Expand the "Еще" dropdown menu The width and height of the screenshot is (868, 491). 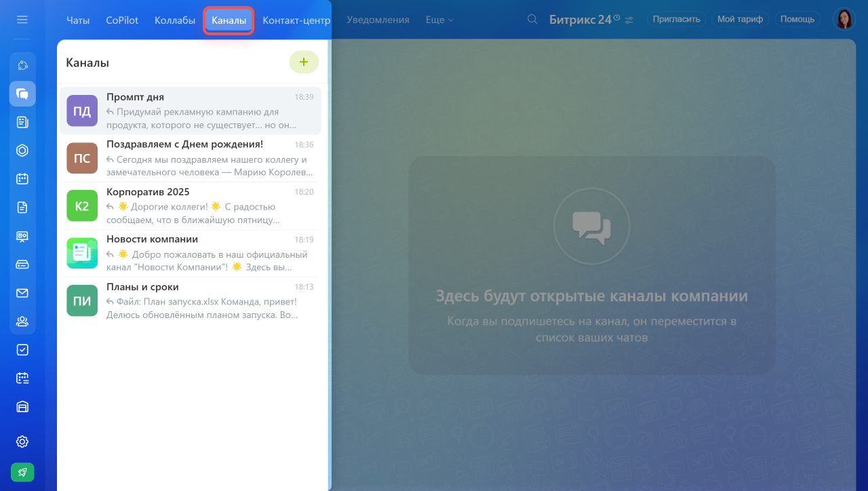coord(439,20)
